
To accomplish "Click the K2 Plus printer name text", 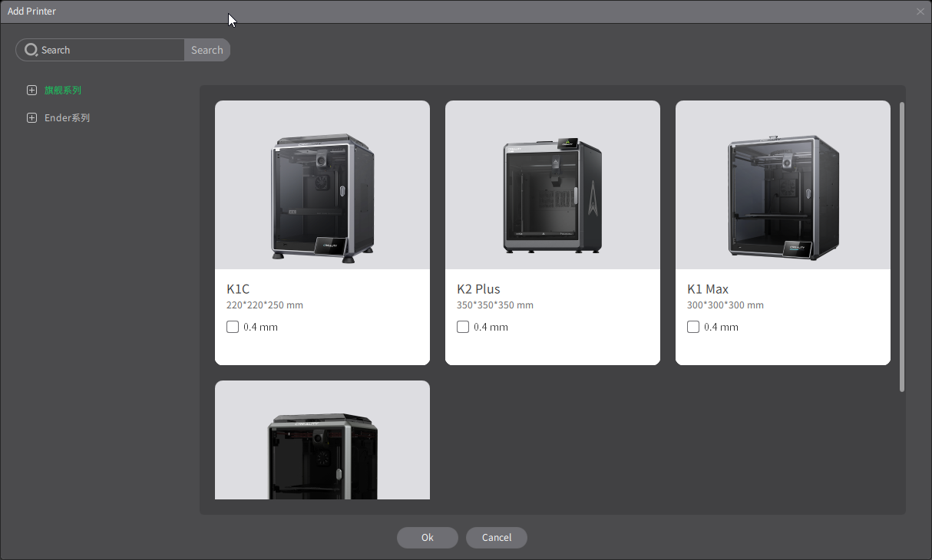I will (478, 289).
